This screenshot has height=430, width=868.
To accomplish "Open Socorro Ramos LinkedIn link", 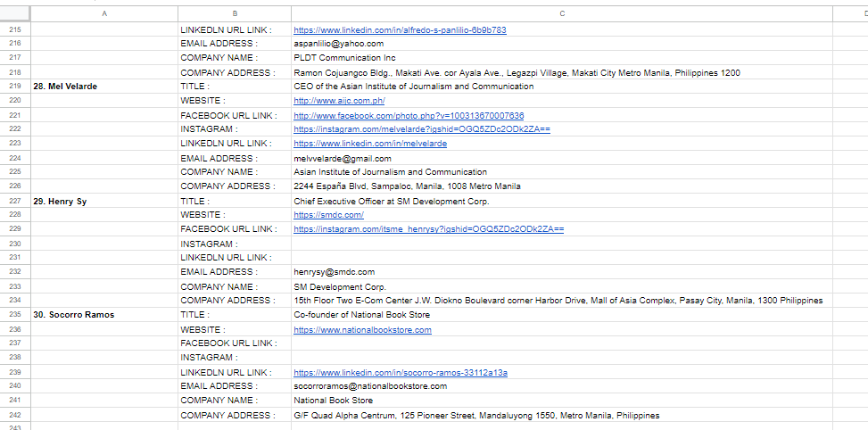I will click(x=401, y=372).
